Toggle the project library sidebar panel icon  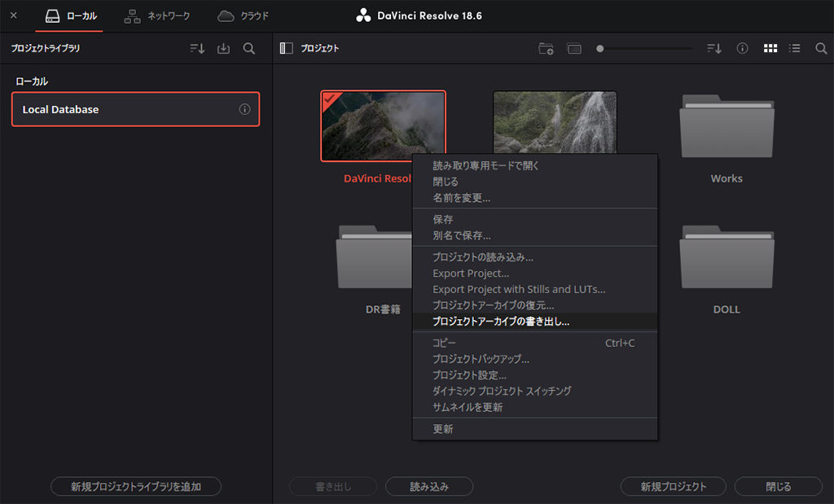click(286, 48)
